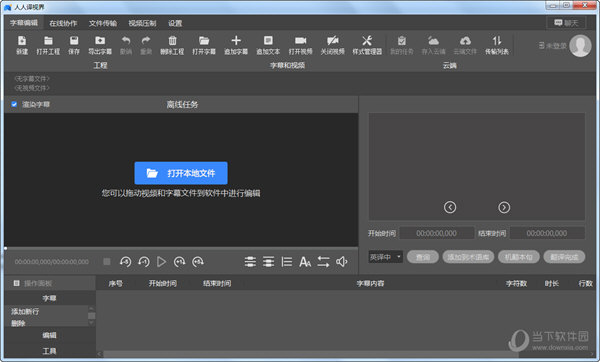600x362 pixels.
Task: Click the 查词 lookup button
Action: (422, 257)
